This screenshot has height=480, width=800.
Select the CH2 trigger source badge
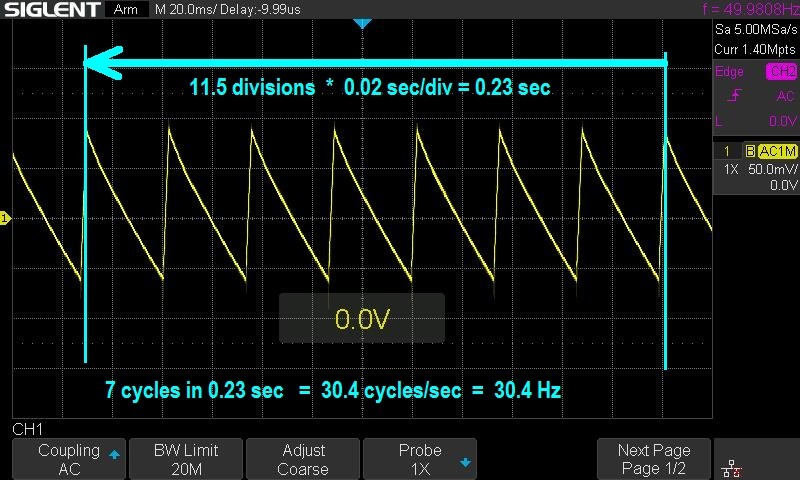[782, 71]
